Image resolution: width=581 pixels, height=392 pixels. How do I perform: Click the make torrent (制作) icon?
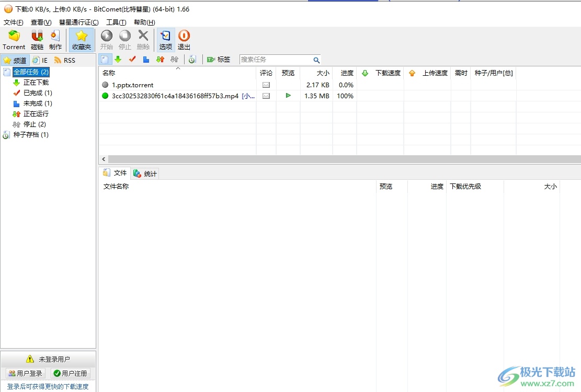[55, 40]
